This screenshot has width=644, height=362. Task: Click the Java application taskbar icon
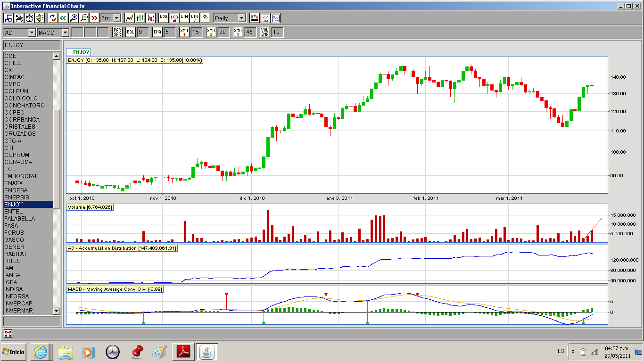tap(206, 352)
